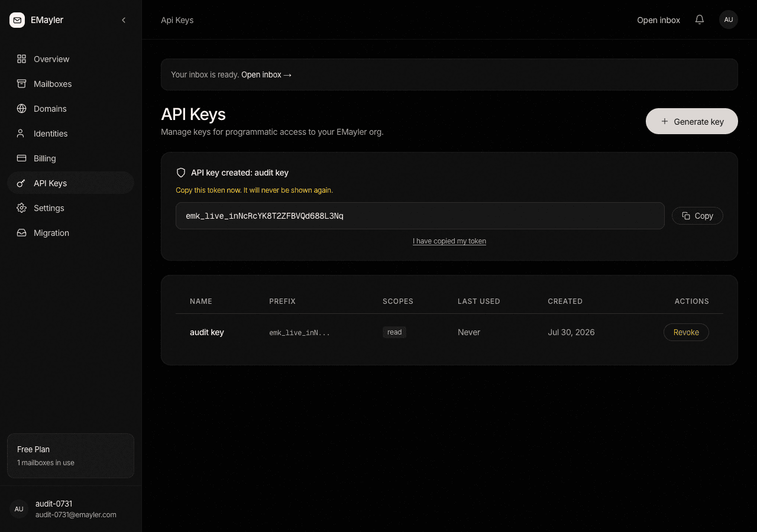Click the CREATED column header
This screenshot has width=757, height=532.
pos(565,301)
